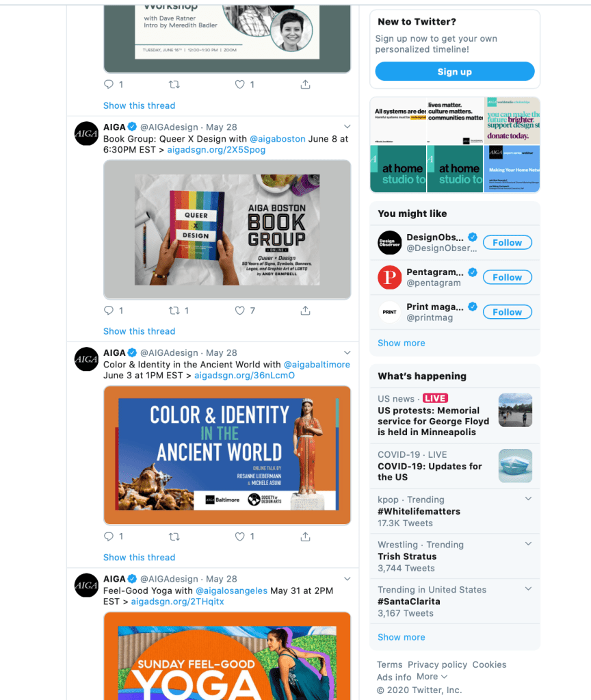Open the Color & Identity event image

coord(227,455)
